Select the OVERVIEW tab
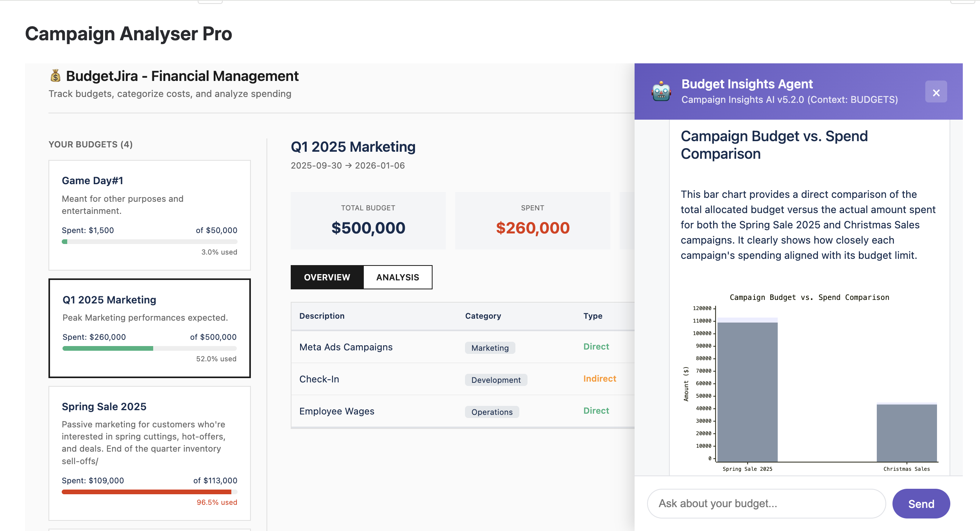The height and width of the screenshot is (531, 980). pos(327,277)
